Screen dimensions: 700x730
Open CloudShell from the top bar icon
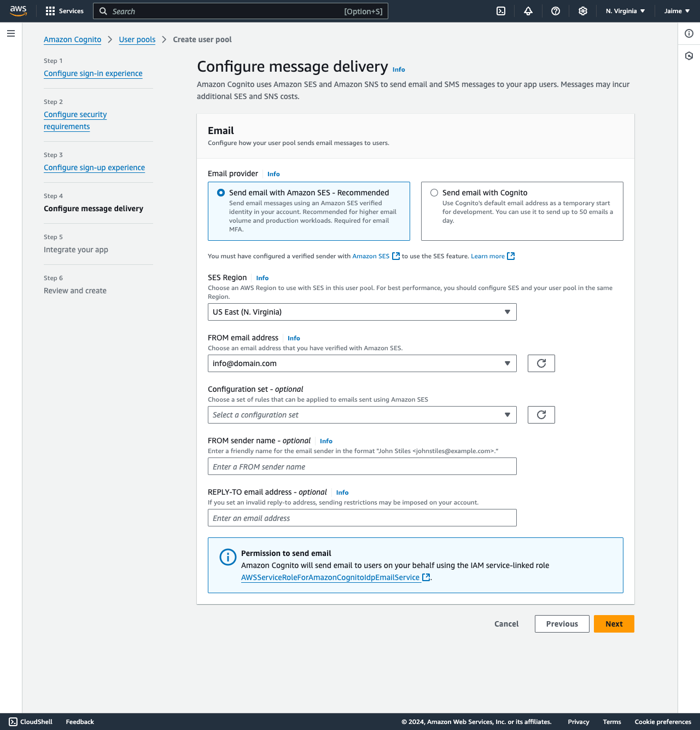click(501, 11)
